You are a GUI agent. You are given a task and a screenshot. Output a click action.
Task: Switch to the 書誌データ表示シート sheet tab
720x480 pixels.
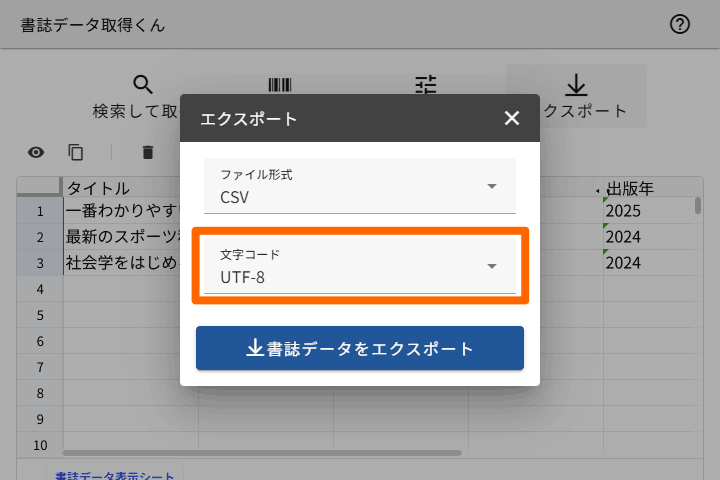pyautogui.click(x=114, y=475)
